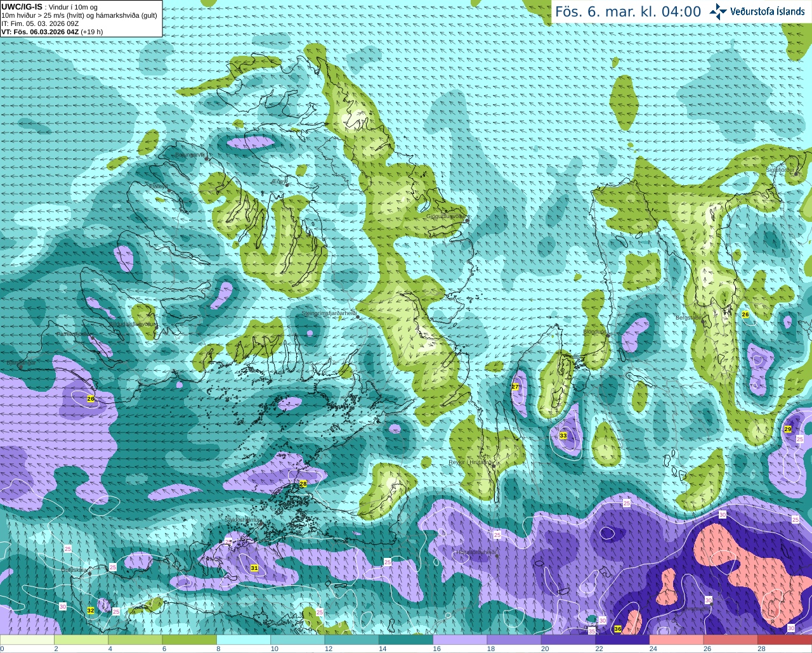The height and width of the screenshot is (653, 812).
Task: Click the Gufuskálar station label
Action: [74, 570]
